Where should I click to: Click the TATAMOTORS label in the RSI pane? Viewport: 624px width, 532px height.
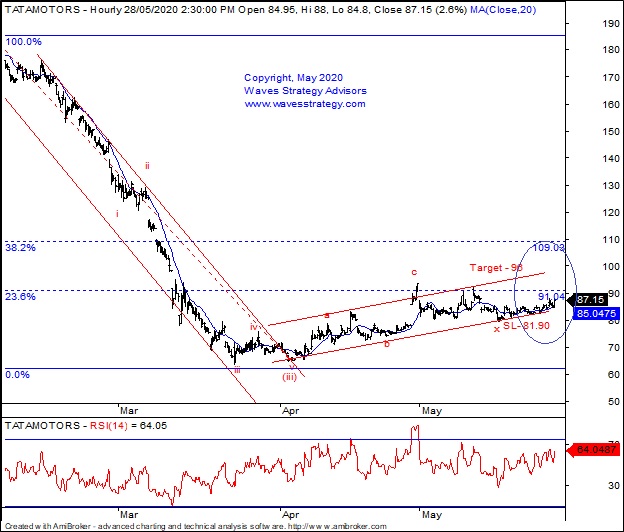point(43,426)
